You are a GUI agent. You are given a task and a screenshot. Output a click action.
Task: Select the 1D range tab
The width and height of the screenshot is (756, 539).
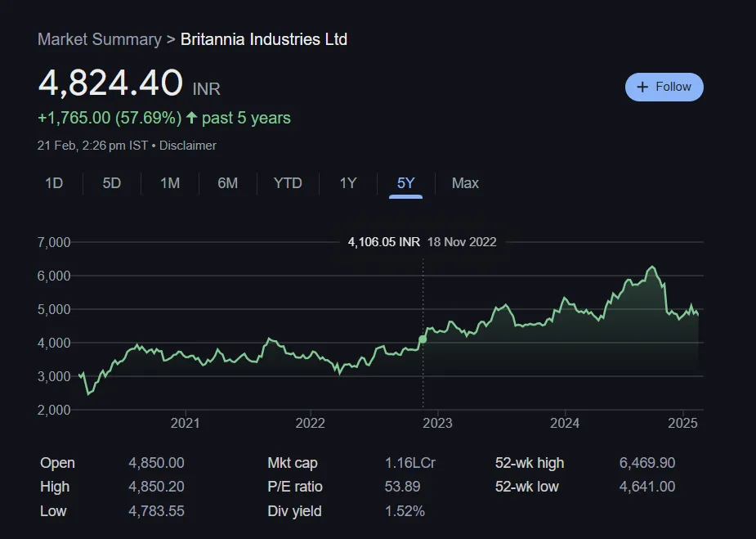tap(54, 183)
